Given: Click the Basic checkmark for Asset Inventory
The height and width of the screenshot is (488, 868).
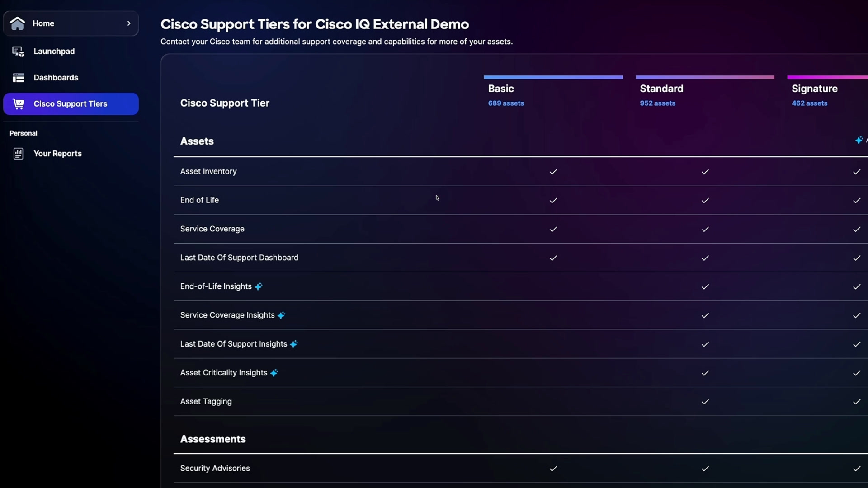Looking at the screenshot, I should (x=553, y=172).
